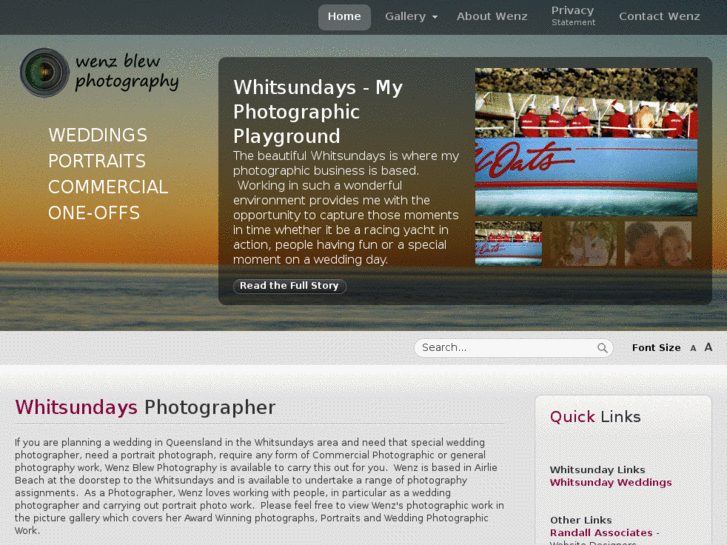
Task: Select the children portrait thumbnail
Action: point(658,243)
